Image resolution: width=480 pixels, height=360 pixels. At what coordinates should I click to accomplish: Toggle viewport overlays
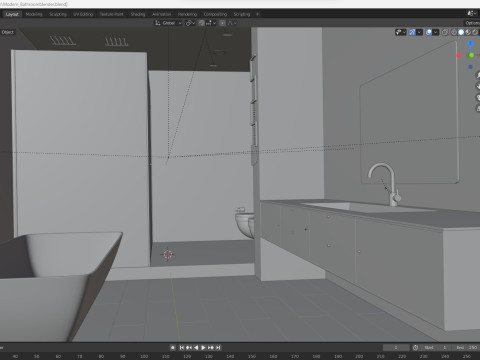pyautogui.click(x=429, y=32)
